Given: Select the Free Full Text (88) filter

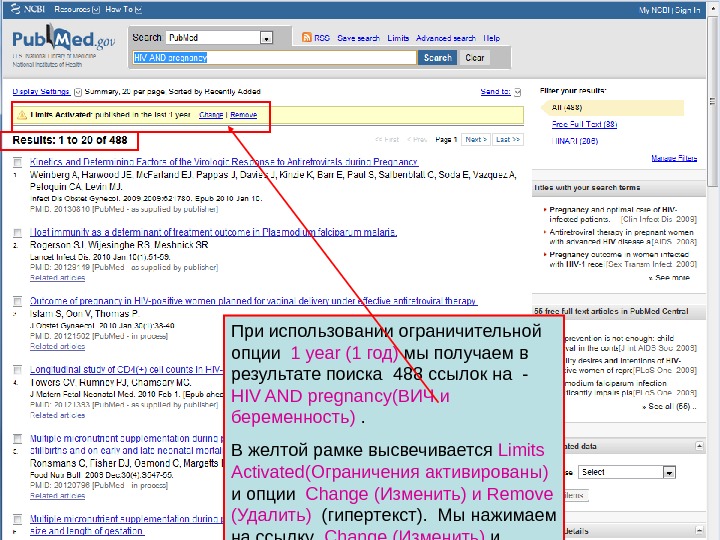Looking at the screenshot, I should 584,124.
